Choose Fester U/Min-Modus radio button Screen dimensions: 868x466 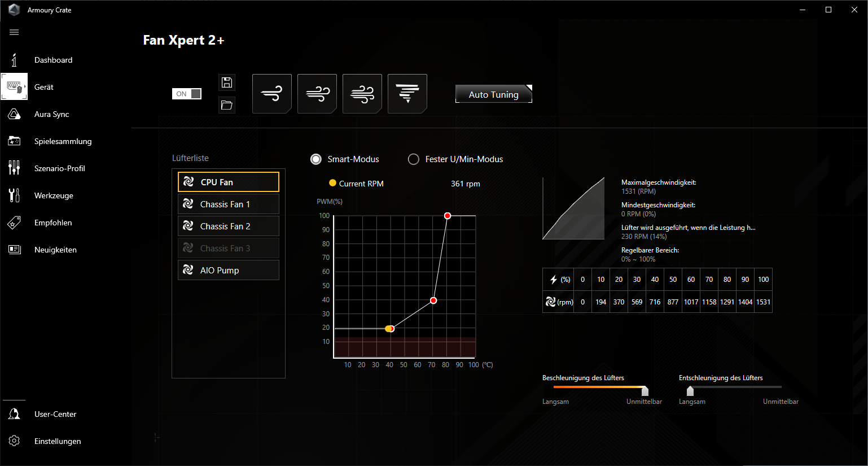(414, 159)
